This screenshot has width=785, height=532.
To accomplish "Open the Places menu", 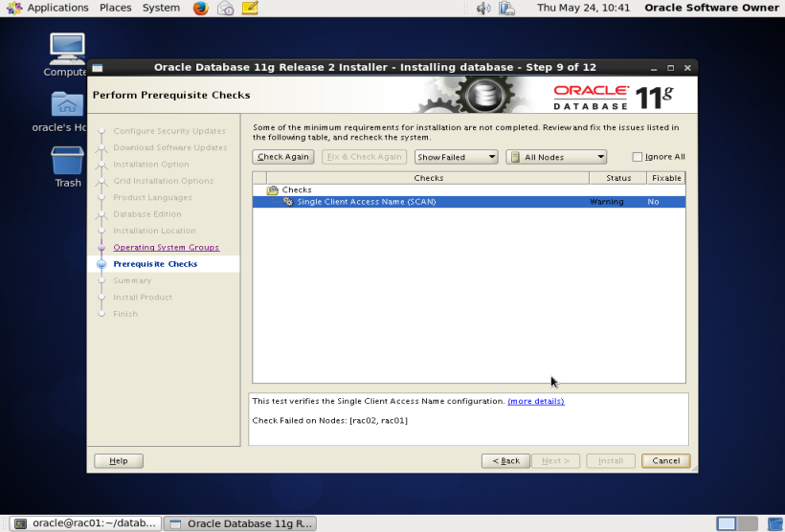I will coord(116,8).
